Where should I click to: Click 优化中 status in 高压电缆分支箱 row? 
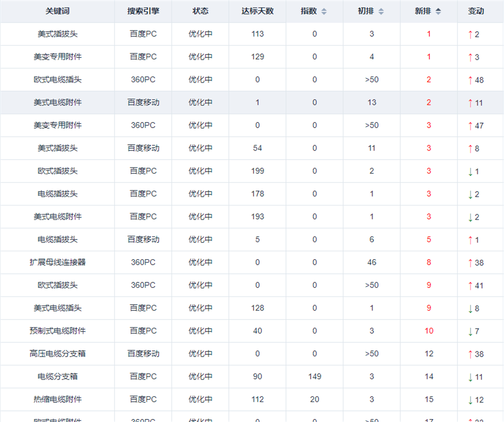(x=200, y=353)
